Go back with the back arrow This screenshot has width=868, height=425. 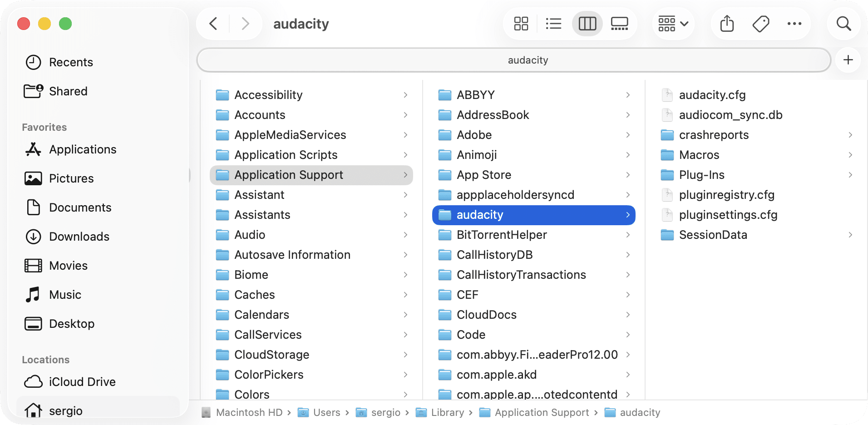click(213, 24)
